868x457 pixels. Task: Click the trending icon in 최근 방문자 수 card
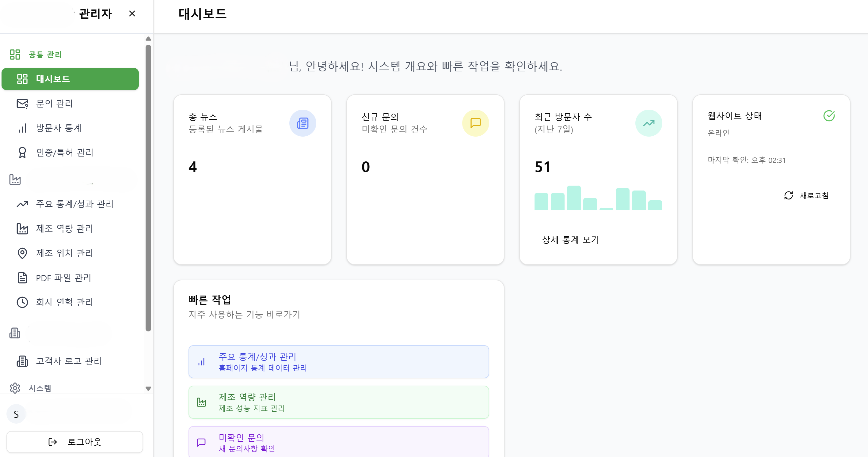[648, 123]
